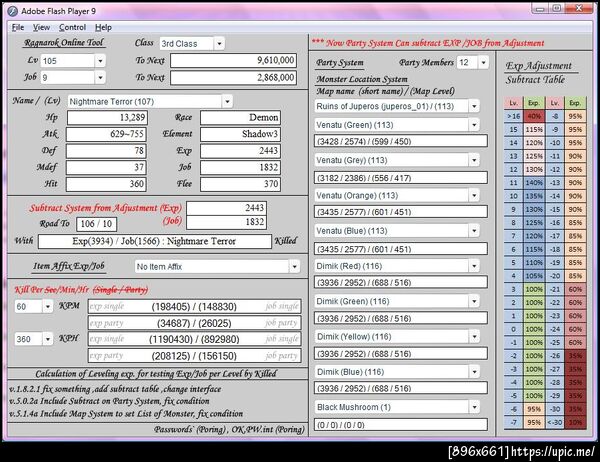This screenshot has height=462, width=600.
Task: Click the Party System heading
Action: [340, 63]
